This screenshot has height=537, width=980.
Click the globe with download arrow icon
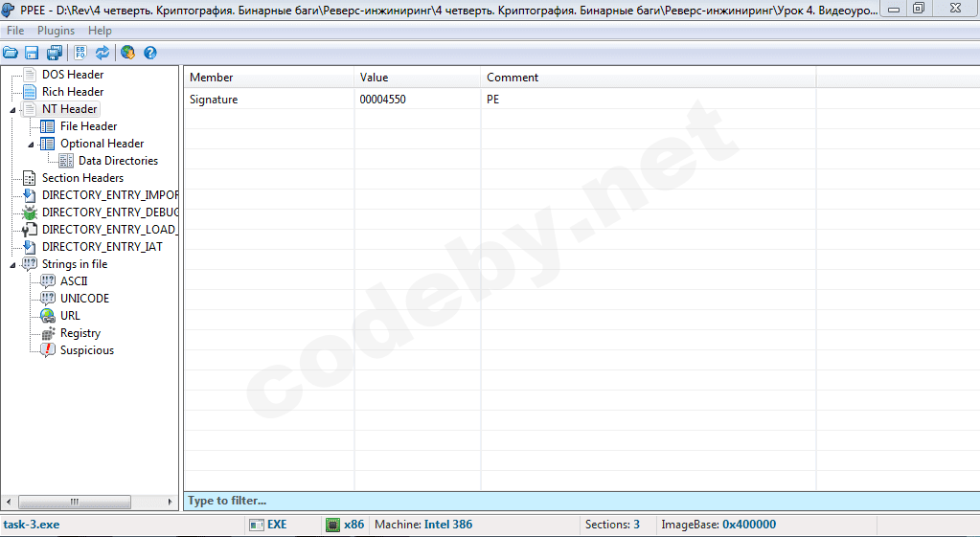pos(127,53)
